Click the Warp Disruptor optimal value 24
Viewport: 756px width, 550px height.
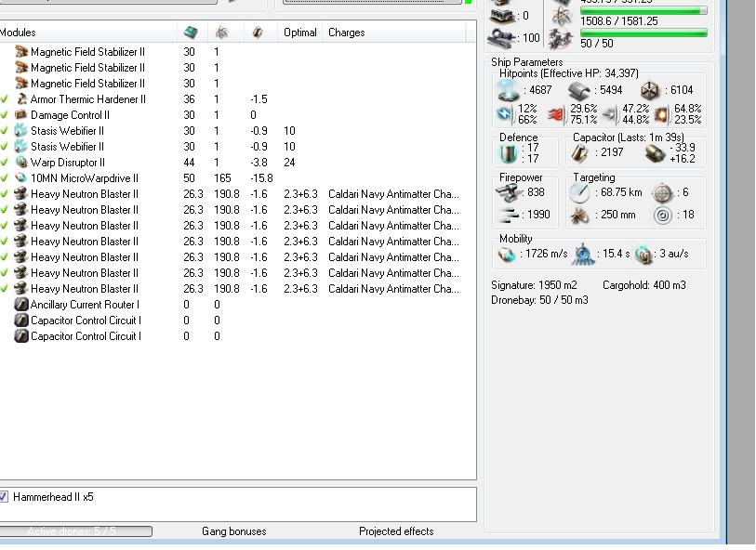point(289,163)
